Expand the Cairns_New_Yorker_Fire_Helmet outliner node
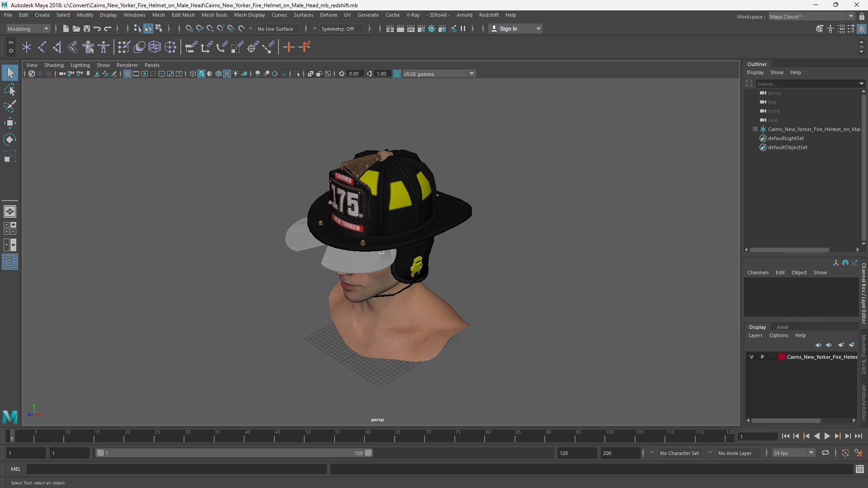Image resolution: width=868 pixels, height=488 pixels. 755,129
